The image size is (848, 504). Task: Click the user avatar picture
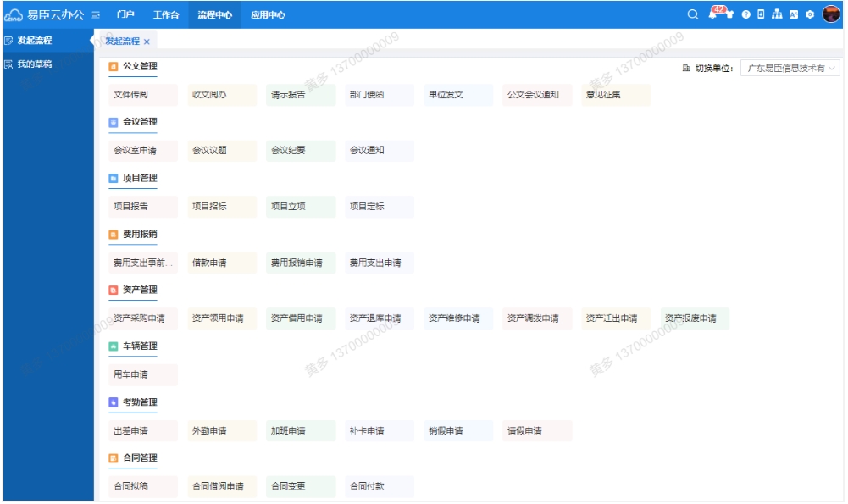(x=831, y=14)
